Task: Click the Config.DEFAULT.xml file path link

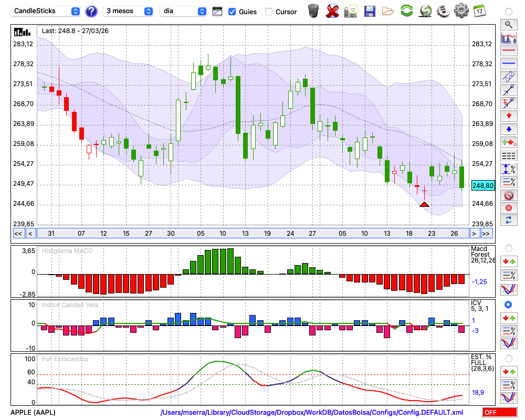Action: pyautogui.click(x=312, y=413)
